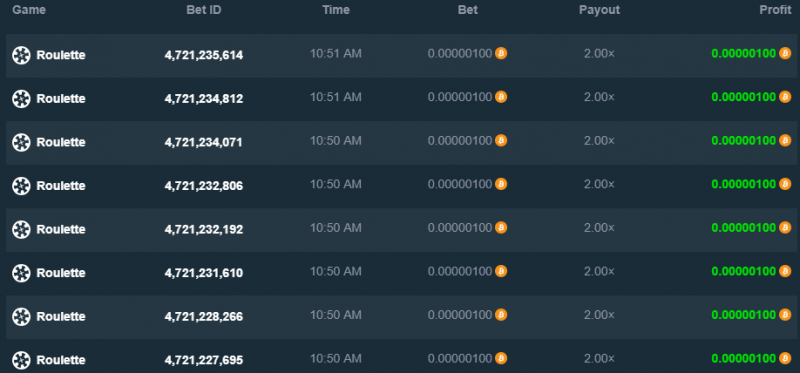Click Bet bitcoin icon in row 4,721,231,610

pos(501,270)
